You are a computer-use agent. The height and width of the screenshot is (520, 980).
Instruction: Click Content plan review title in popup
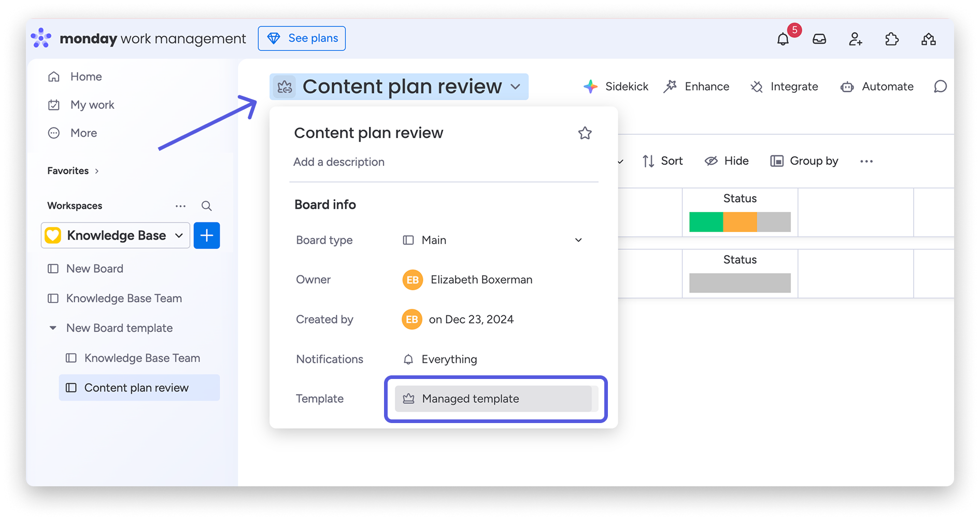click(368, 133)
